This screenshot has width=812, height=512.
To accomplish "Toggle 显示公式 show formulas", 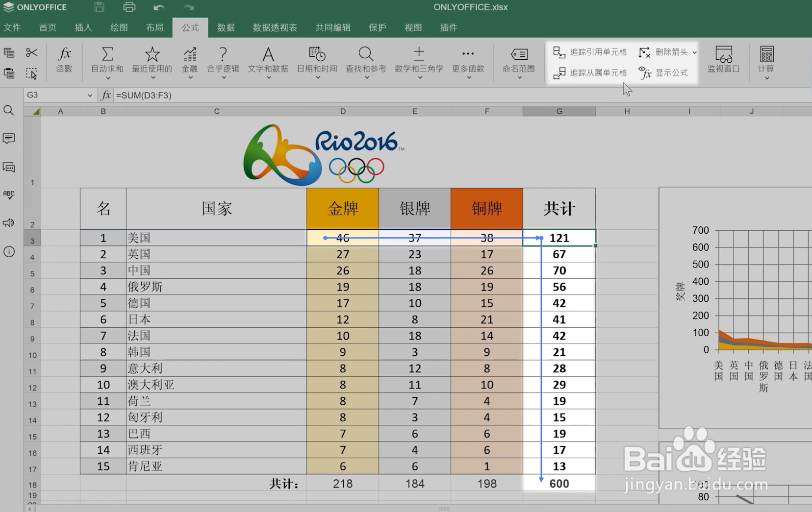I will click(x=663, y=73).
